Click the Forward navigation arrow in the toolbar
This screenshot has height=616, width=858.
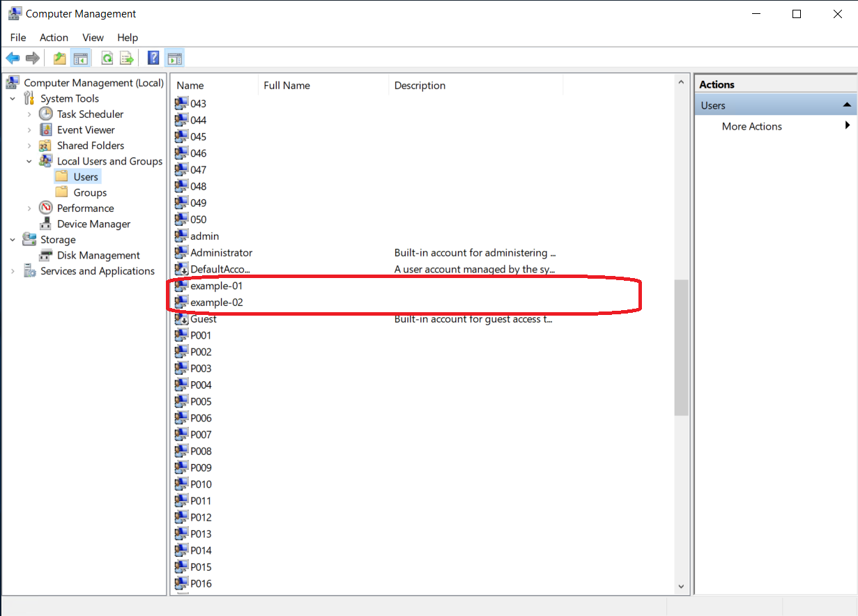coord(32,57)
